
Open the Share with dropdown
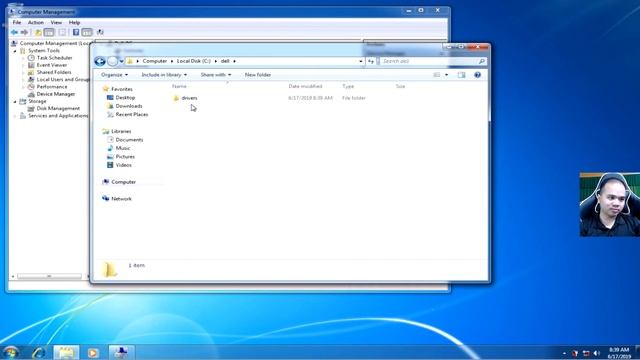coord(216,75)
